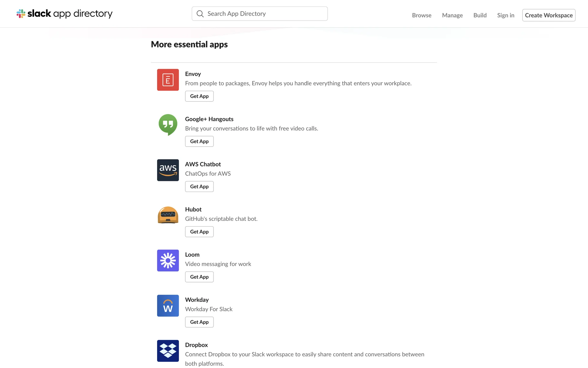Go to the Build menu item
Viewport: 588px width, 368px height.
tap(480, 15)
